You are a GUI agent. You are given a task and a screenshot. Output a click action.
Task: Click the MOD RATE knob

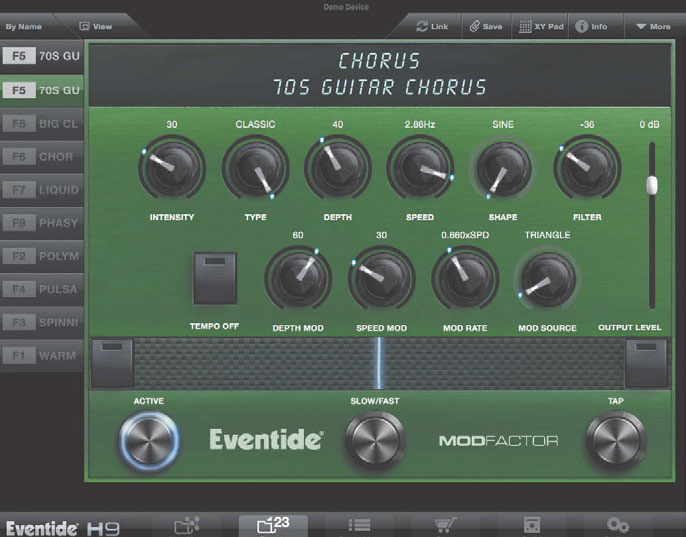coord(465,279)
